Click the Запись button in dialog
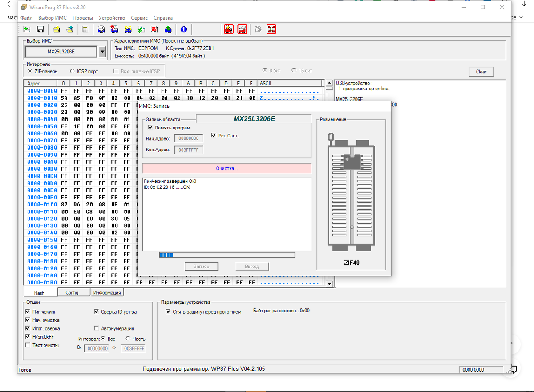534x392 pixels. [x=202, y=266]
